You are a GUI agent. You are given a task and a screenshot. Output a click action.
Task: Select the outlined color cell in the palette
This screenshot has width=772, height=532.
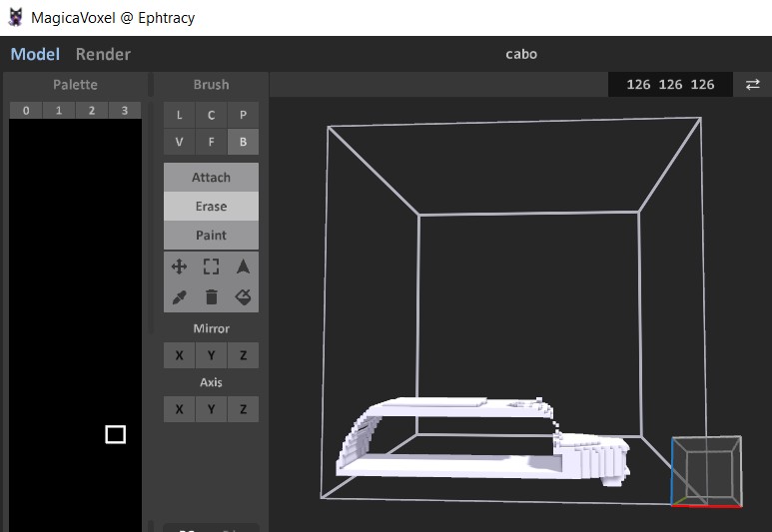116,434
